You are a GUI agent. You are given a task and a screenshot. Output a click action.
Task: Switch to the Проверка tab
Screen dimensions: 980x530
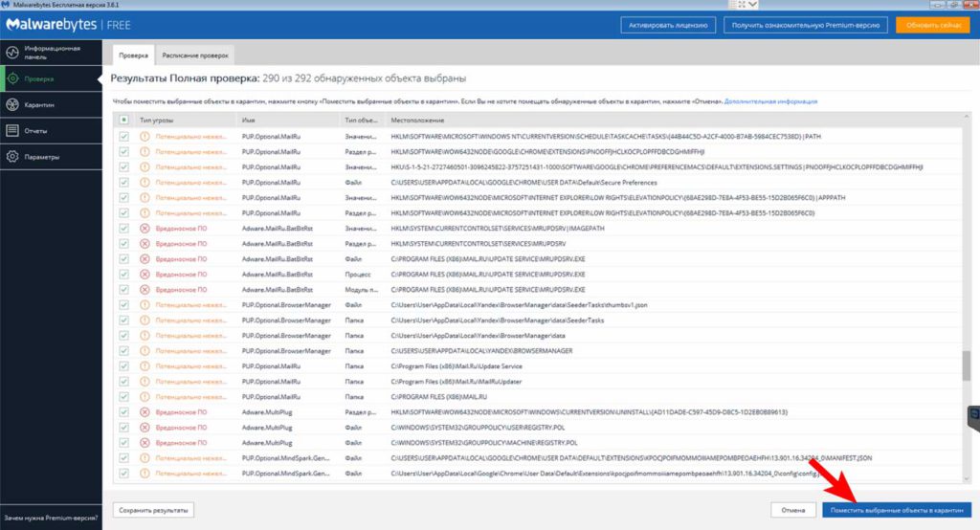133,55
